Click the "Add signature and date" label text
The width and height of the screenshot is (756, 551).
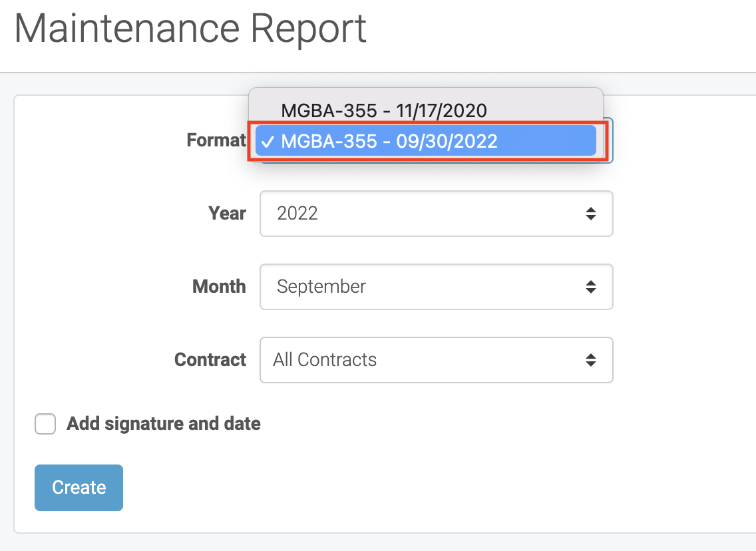coord(164,424)
